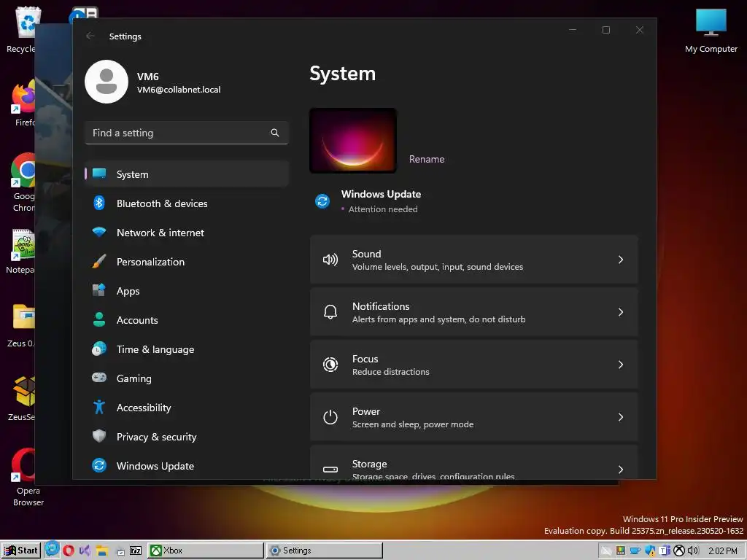Open Bluetooth & devices settings
747x560 pixels.
(187, 203)
